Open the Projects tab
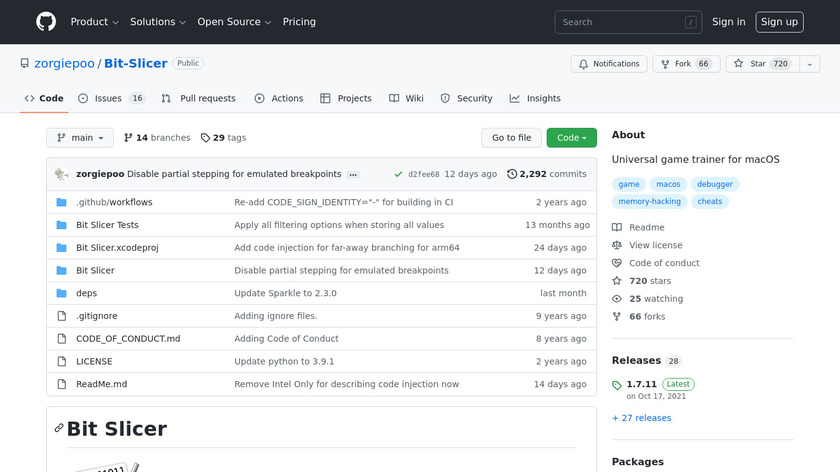This screenshot has width=840, height=472. [346, 99]
